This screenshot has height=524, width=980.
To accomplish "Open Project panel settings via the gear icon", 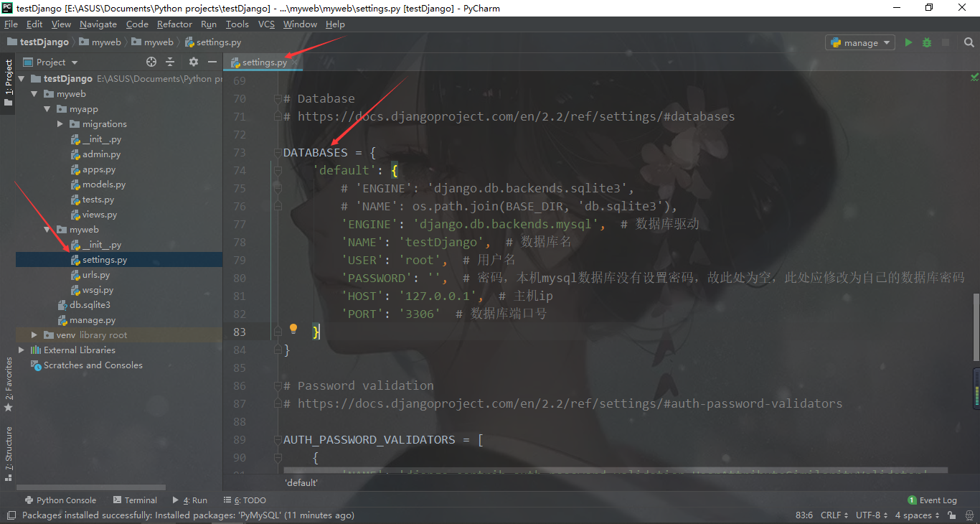I will [x=193, y=62].
